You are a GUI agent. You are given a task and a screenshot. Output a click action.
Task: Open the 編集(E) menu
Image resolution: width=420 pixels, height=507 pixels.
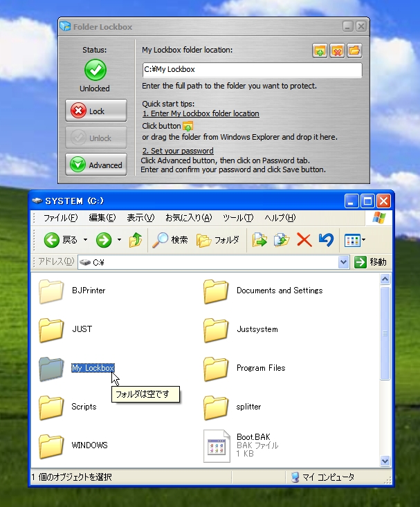coord(102,218)
